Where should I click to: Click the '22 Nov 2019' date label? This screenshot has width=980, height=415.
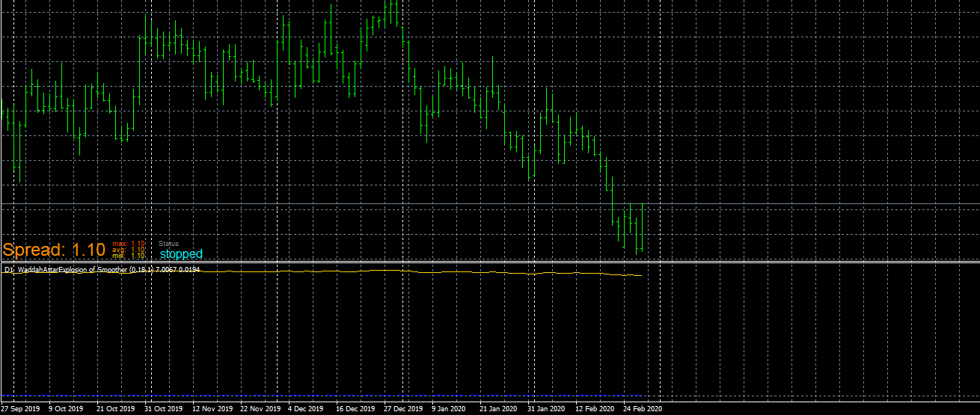[260, 409]
